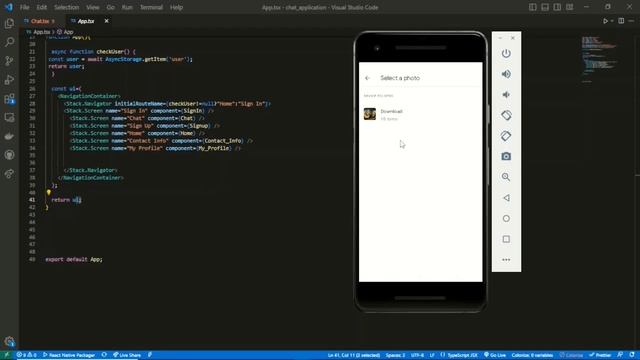Click the Ln 41, Col 11 status item

[354, 355]
